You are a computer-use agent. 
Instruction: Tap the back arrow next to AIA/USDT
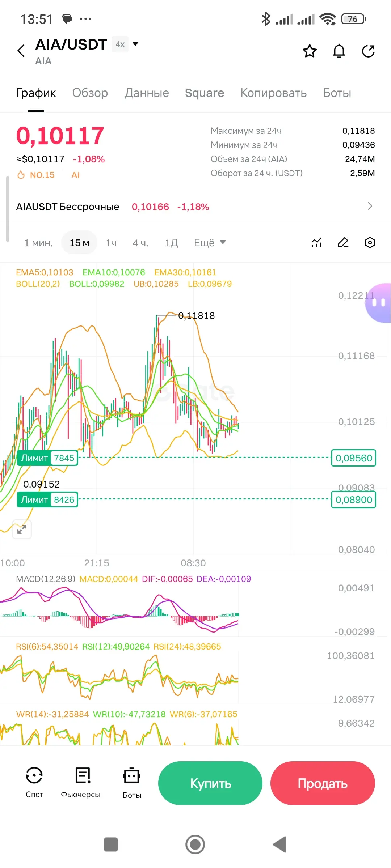[21, 51]
